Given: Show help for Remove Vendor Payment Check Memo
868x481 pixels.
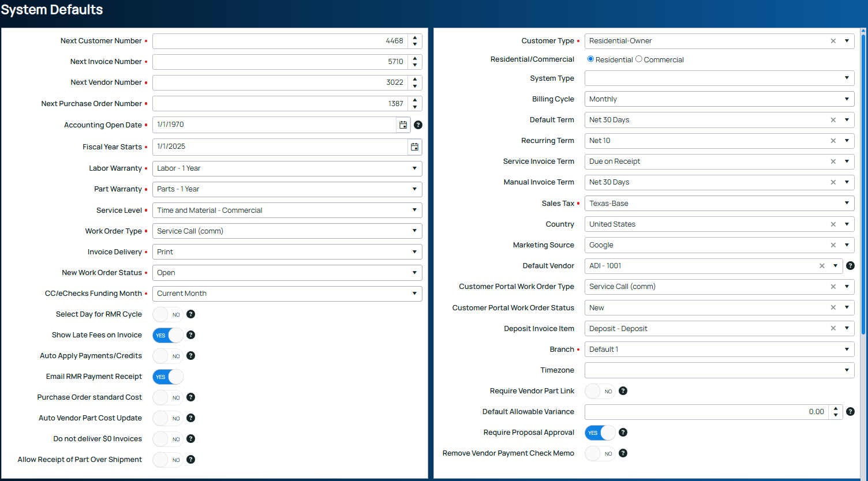Looking at the screenshot, I should pos(623,453).
